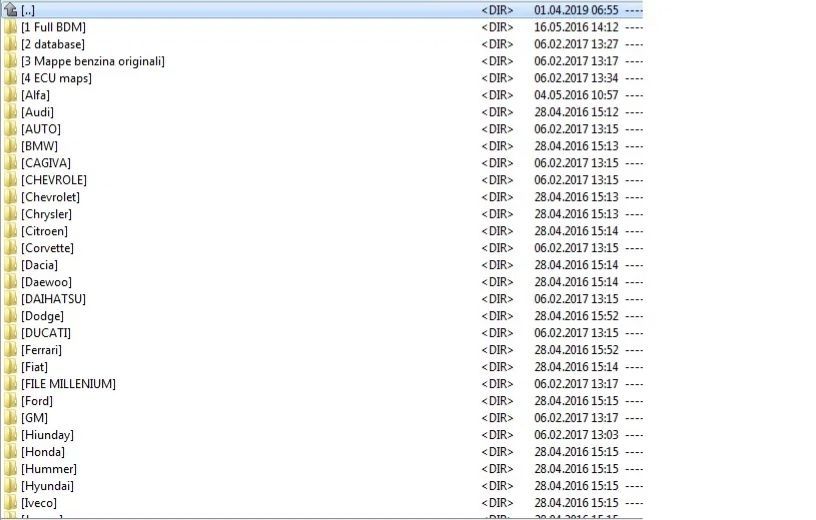Click the [AUTO] folder name
816x520 pixels.
pyautogui.click(x=41, y=129)
